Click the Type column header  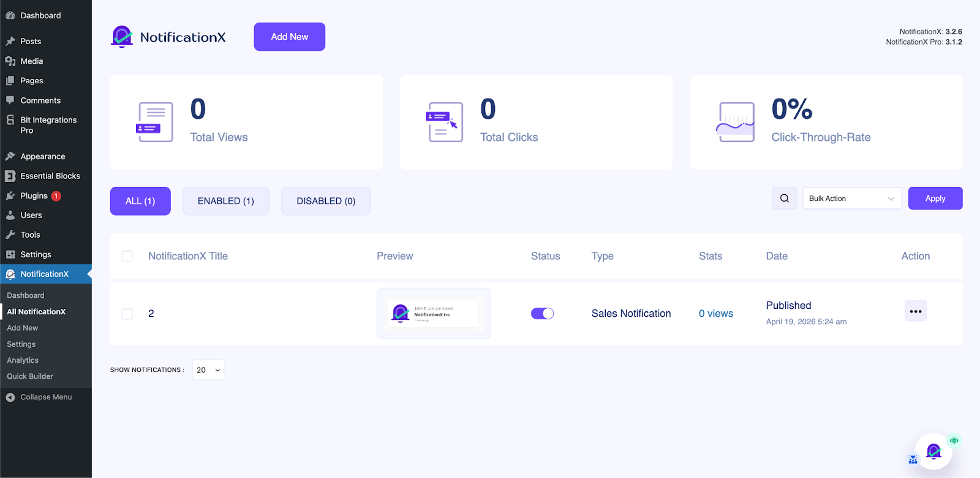click(603, 256)
